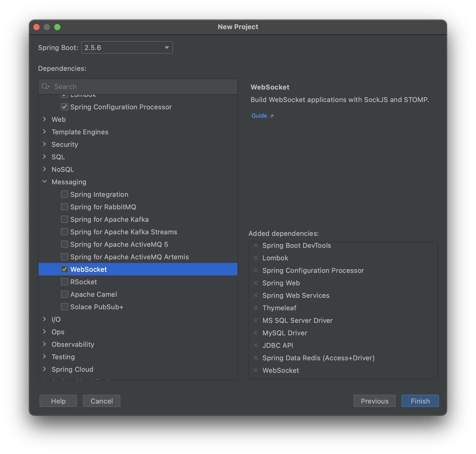
Task: Uncheck the WebSocket checkbox
Action: tap(65, 269)
